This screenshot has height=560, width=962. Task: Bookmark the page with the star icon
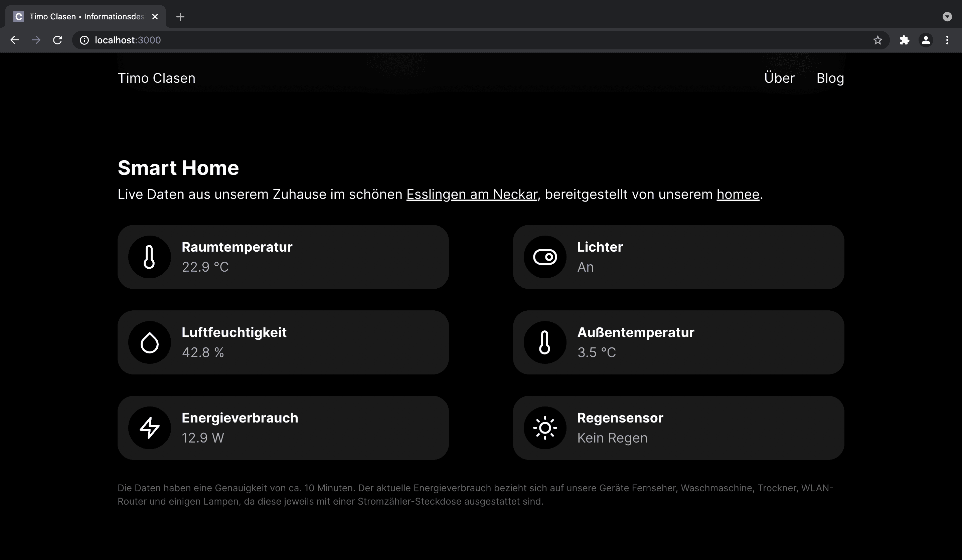click(x=877, y=40)
